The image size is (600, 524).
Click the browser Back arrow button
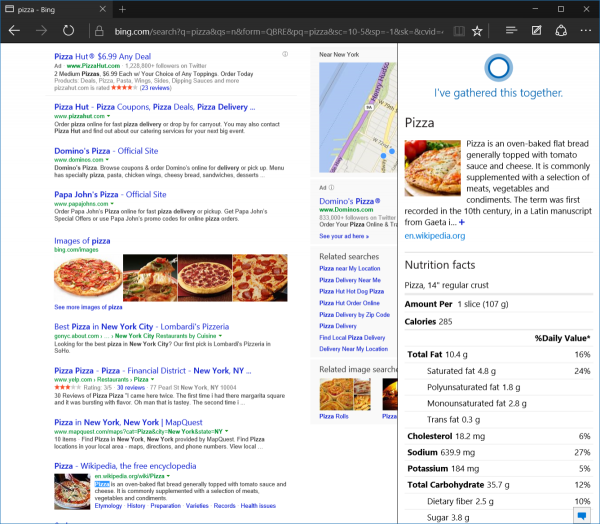point(14,31)
